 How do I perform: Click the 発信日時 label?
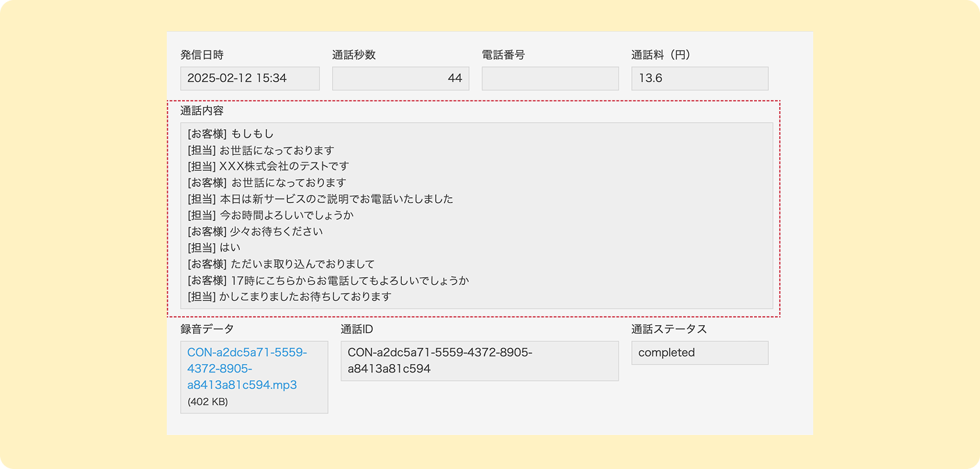(x=202, y=55)
